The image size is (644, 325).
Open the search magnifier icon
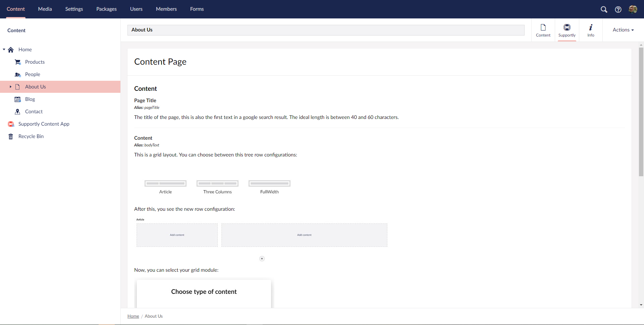(604, 9)
